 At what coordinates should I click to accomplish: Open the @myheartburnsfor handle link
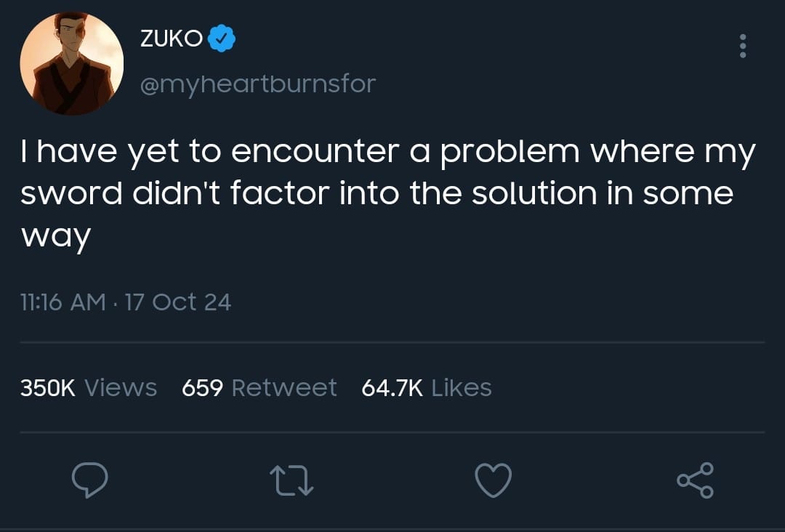[257, 84]
